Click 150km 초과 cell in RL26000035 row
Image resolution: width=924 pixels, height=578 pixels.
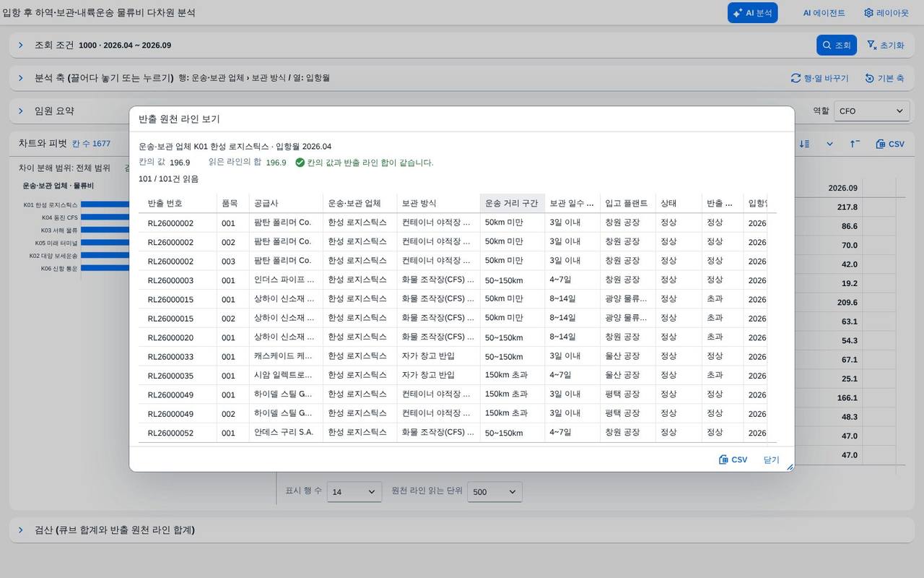512,376
